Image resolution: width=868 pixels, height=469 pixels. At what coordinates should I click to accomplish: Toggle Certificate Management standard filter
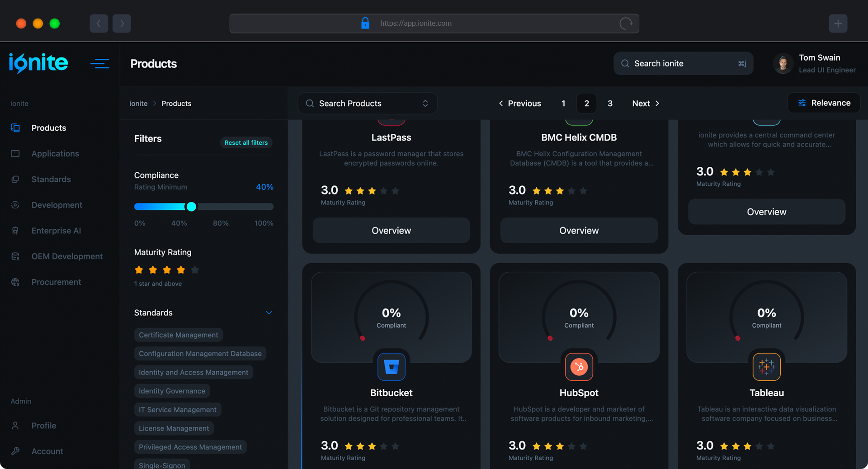[x=179, y=335]
